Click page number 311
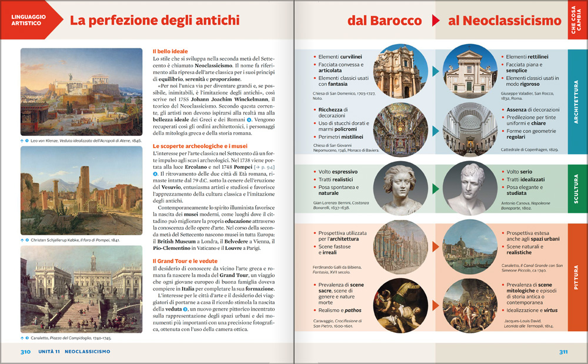The image size is (588, 364). 563,352
